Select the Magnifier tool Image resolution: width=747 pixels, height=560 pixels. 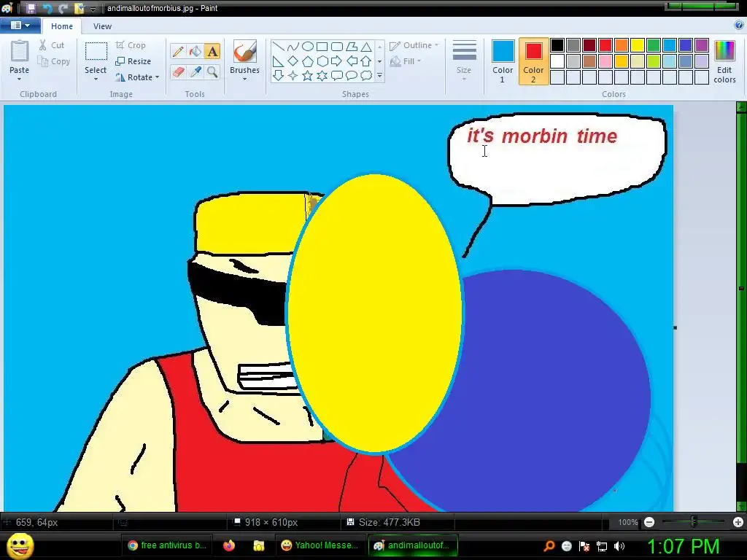212,72
